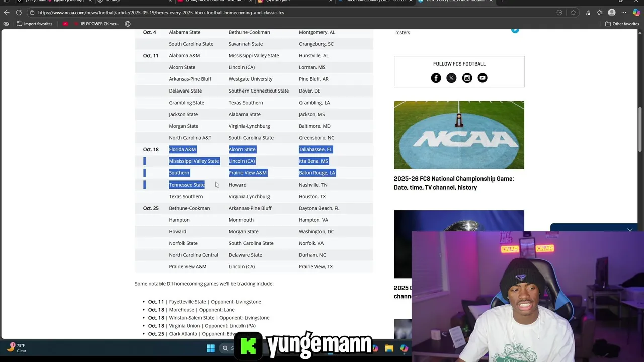Click Itta Bena, MS location cell
This screenshot has width=644, height=362.
click(x=313, y=161)
